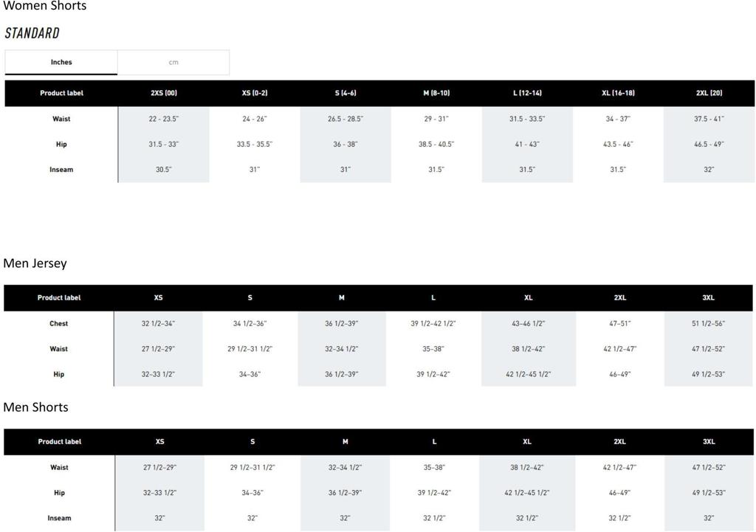Click the 43–46 1/2" chest measurement

click(x=528, y=324)
